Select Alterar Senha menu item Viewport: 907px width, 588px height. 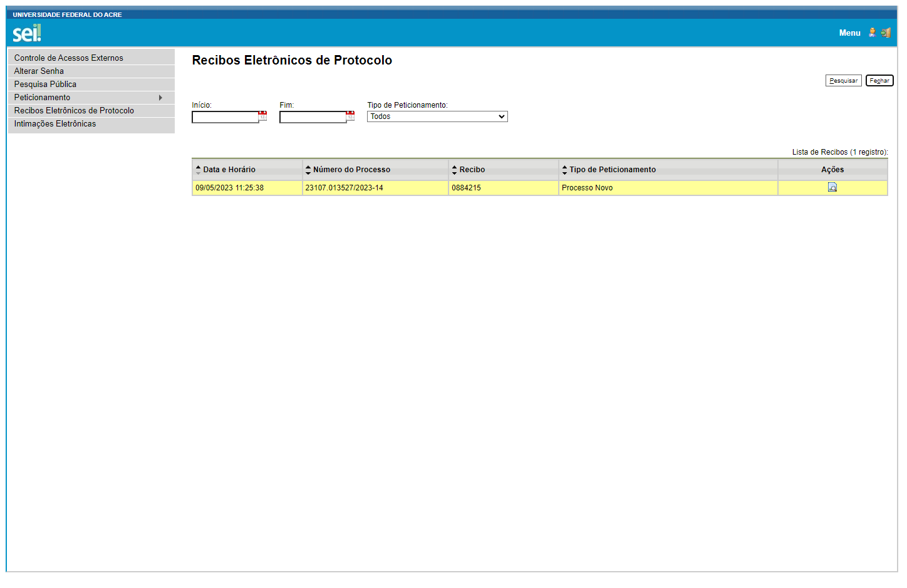click(39, 71)
